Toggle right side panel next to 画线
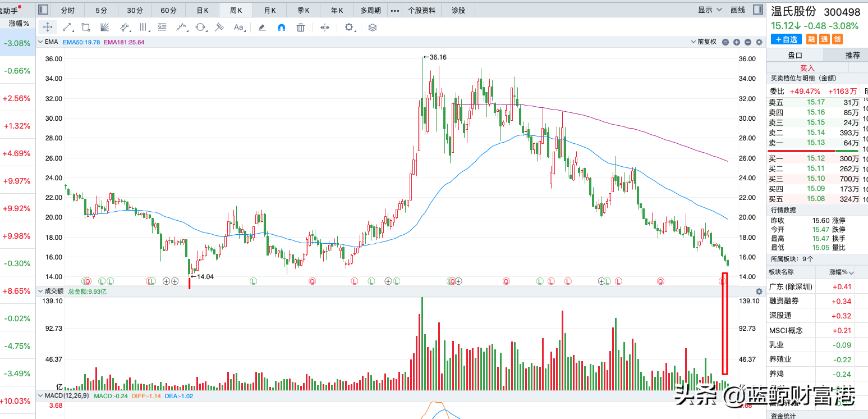This screenshot has height=419, width=868. 757,10
